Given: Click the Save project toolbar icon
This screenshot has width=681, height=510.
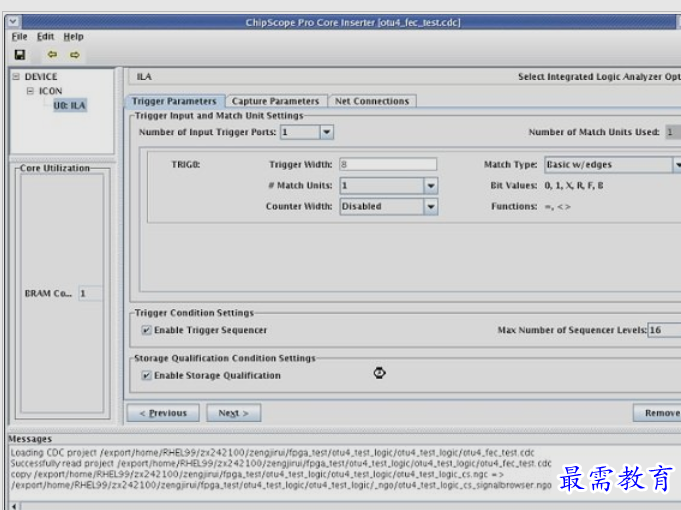Looking at the screenshot, I should tap(20, 55).
